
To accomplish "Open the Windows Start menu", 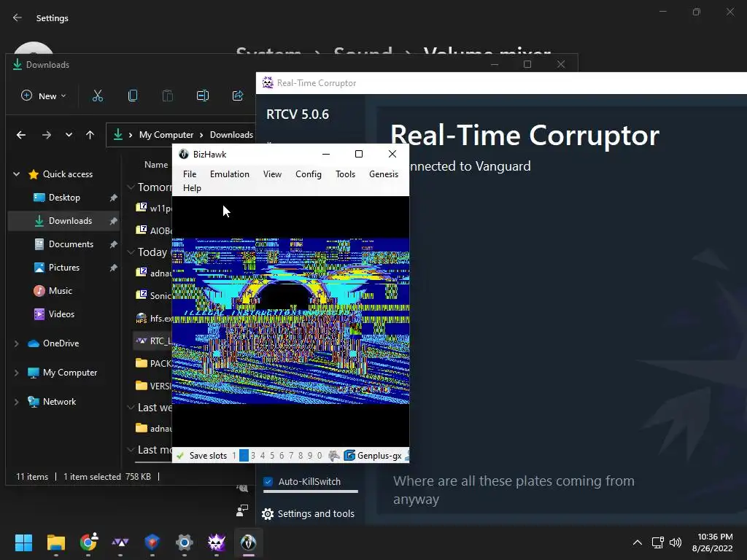I will pos(23,542).
